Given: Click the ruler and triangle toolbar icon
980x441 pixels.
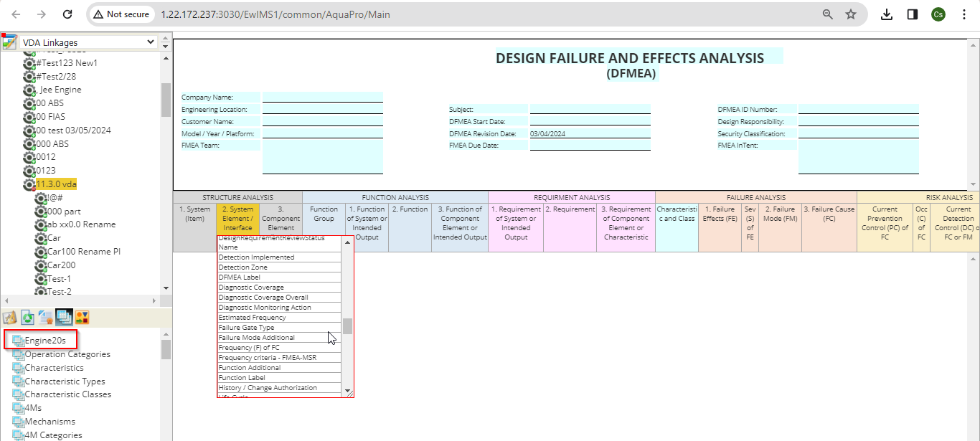Looking at the screenshot, I should [x=9, y=317].
